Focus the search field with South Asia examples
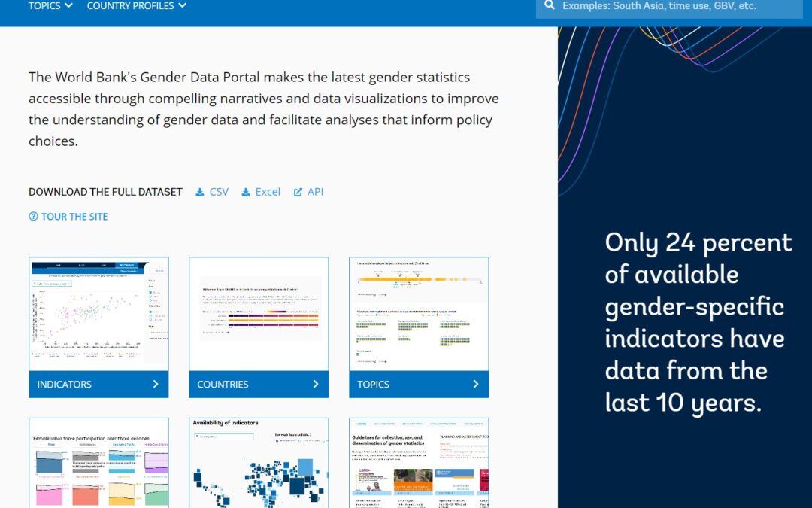Image resolution: width=812 pixels, height=508 pixels. click(669, 8)
